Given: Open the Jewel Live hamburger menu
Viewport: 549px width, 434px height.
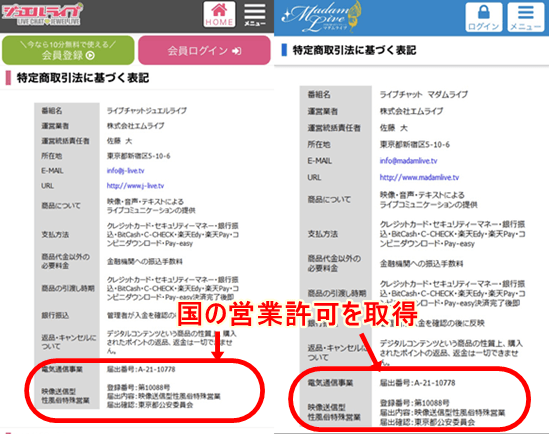Looking at the screenshot, I should [255, 14].
